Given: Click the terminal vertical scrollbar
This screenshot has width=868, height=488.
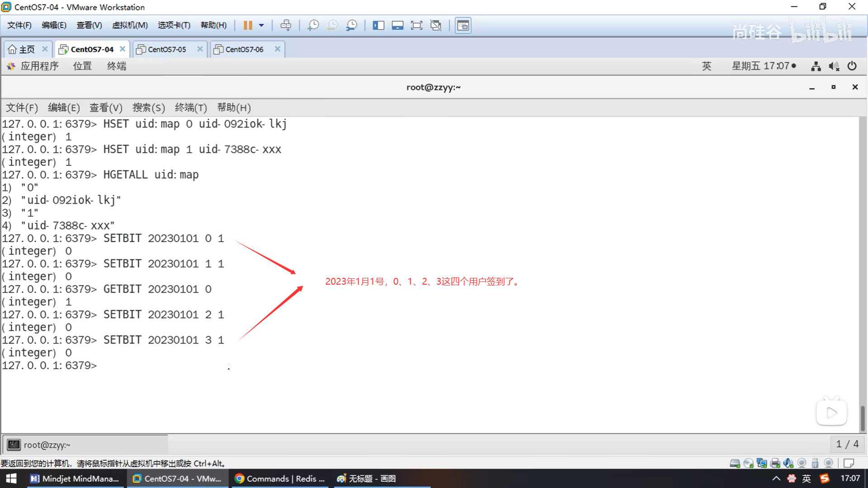Looking at the screenshot, I should [863, 418].
